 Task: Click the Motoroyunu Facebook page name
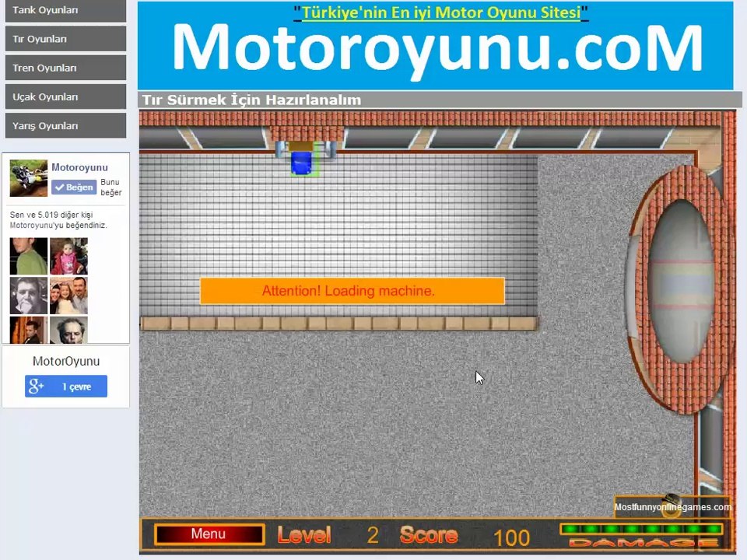[x=79, y=168]
